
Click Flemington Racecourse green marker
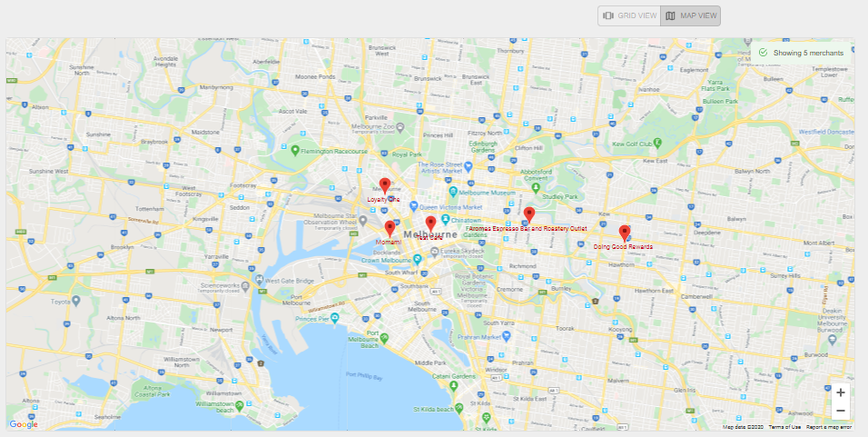295,150
